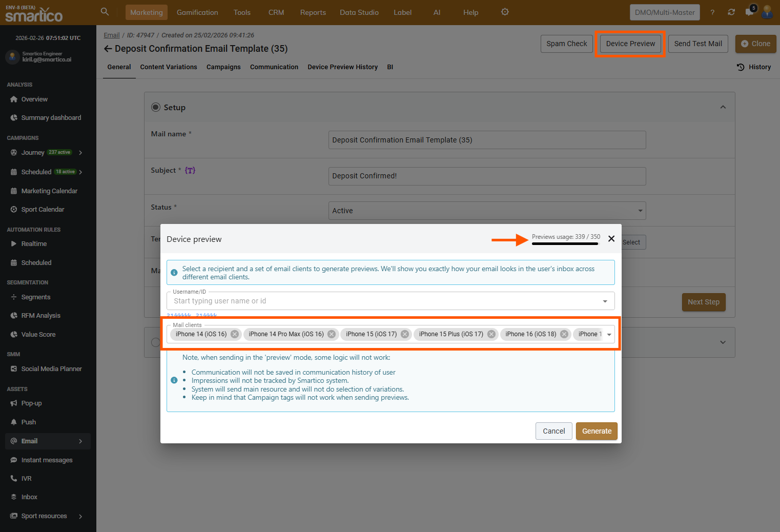
Task: Open the Reports menu
Action: coord(313,12)
